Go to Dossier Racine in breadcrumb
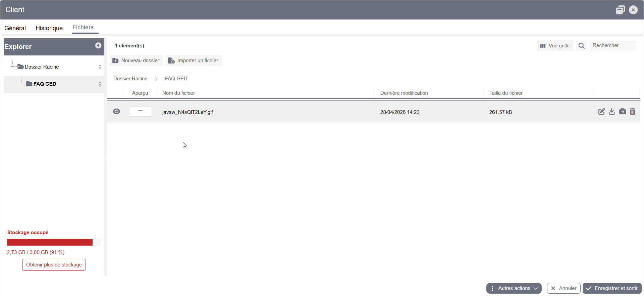 (x=130, y=79)
